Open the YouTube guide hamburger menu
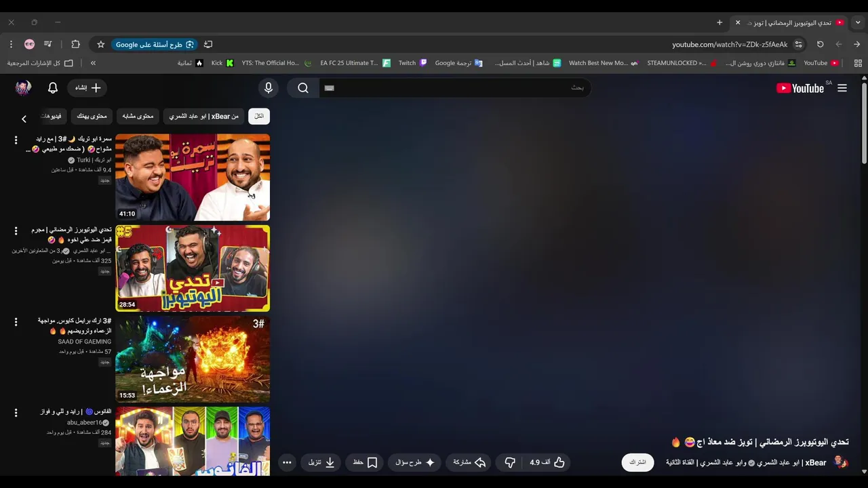This screenshot has height=488, width=868. pos(842,88)
